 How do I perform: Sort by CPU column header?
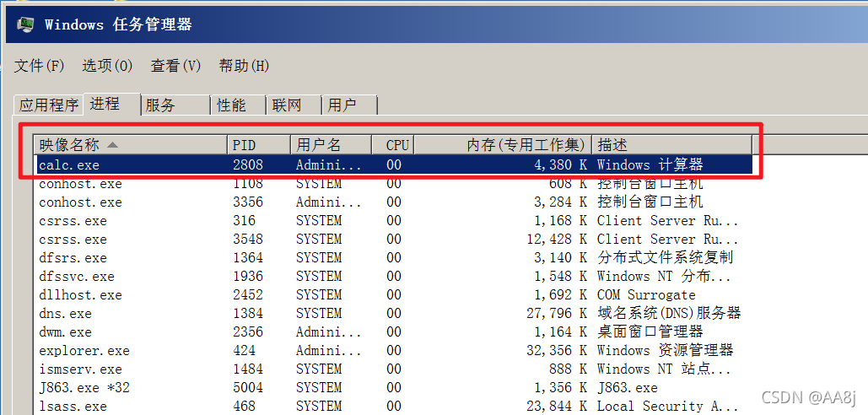point(393,145)
